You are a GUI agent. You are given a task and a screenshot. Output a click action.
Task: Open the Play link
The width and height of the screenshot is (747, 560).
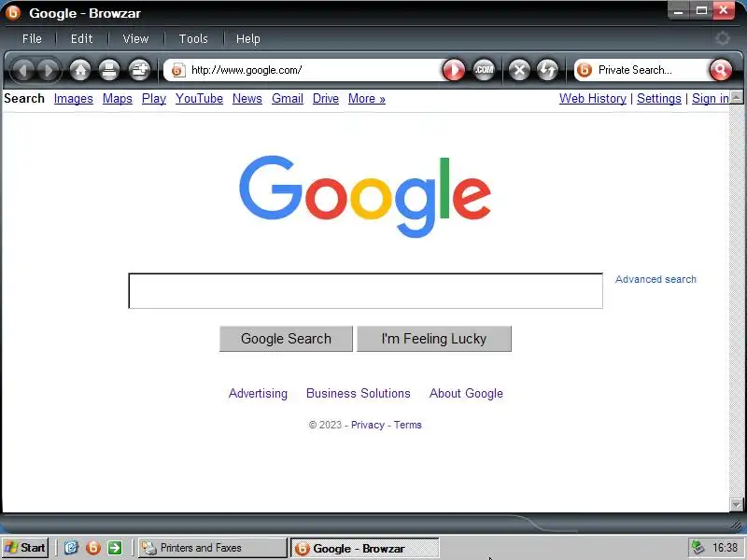tap(154, 99)
